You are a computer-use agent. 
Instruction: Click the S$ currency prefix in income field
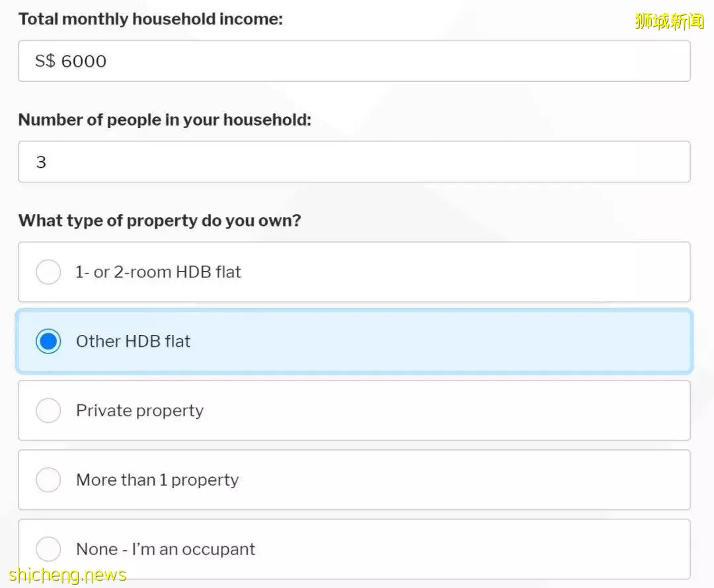coord(45,61)
